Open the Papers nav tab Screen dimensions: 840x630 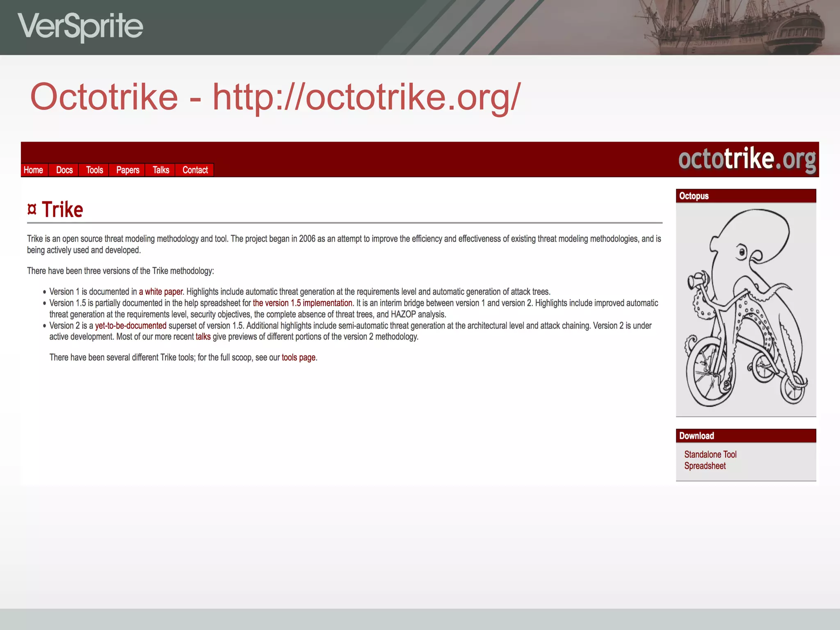(x=128, y=170)
